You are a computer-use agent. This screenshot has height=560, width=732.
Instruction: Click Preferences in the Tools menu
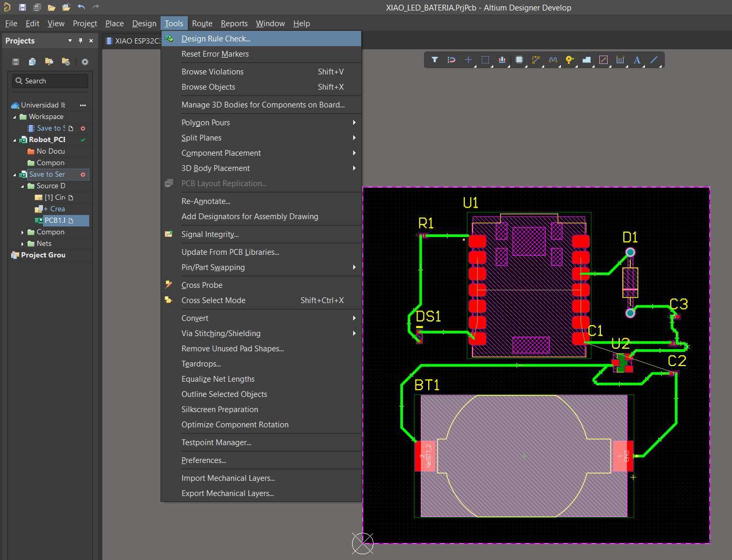(204, 460)
